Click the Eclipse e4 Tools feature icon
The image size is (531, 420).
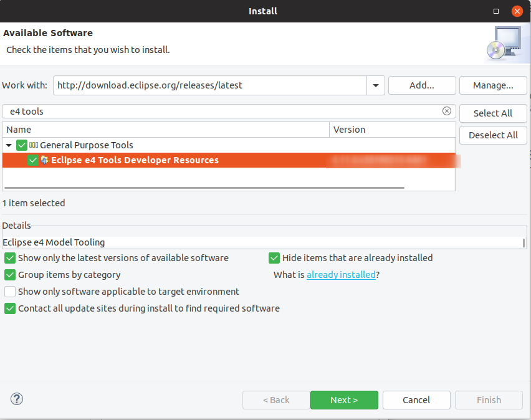point(45,160)
